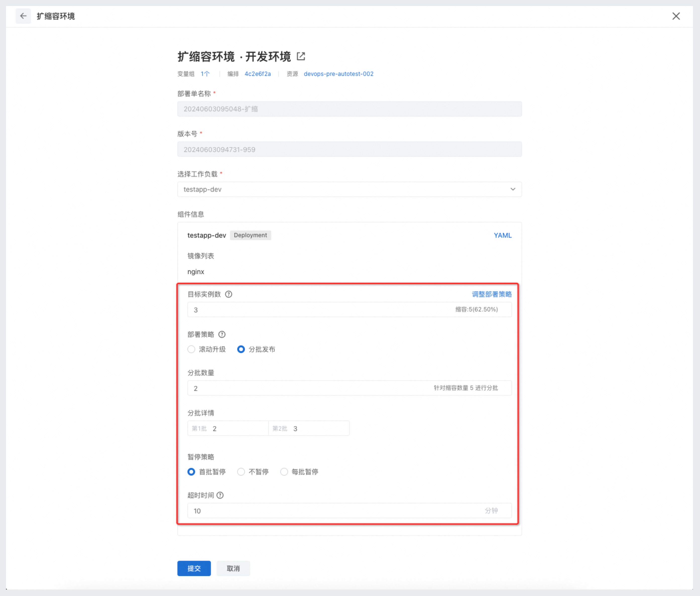The image size is (700, 596).
Task: Click the back arrow icon
Action: point(23,16)
